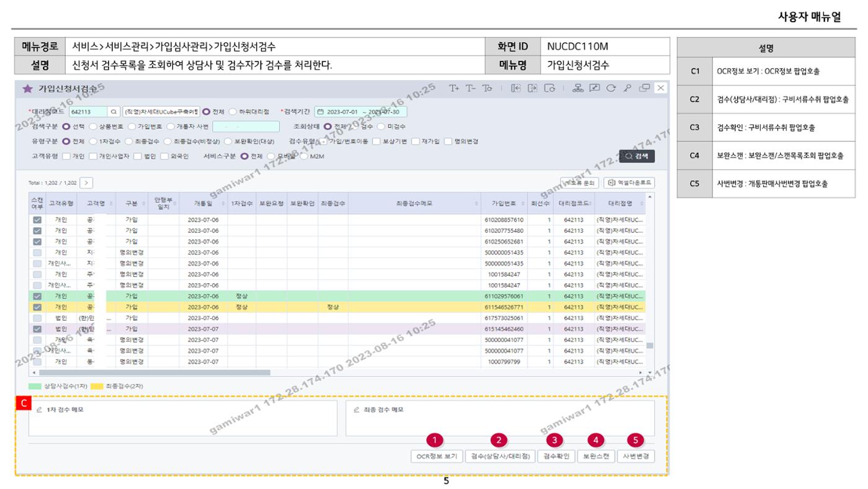This screenshot has height=489, width=868.
Task: Click the 가입번호 cell 617573025061
Action: pyautogui.click(x=503, y=318)
